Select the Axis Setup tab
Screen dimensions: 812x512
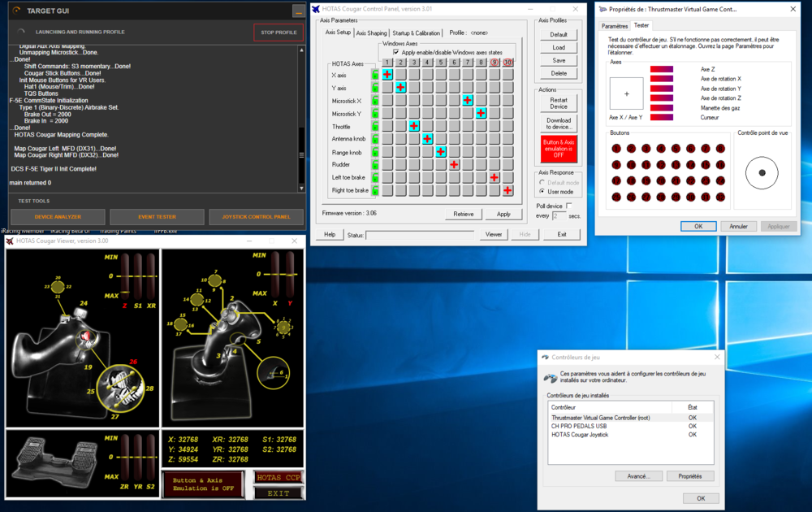click(x=338, y=33)
